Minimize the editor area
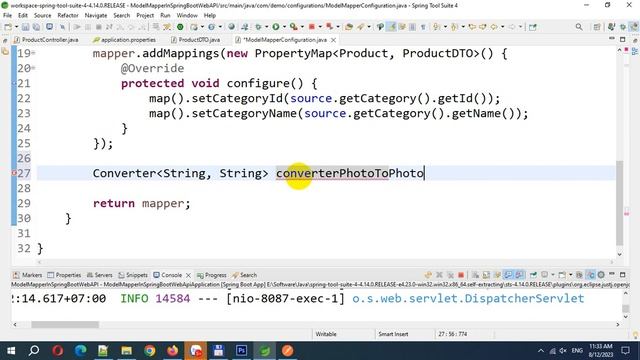Screen dimensions: 640x360 click(x=612, y=39)
